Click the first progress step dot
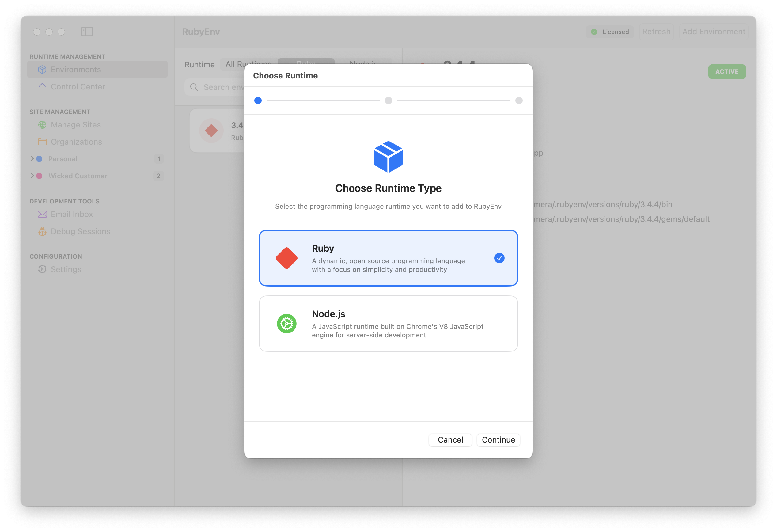The height and width of the screenshot is (532, 777). point(258,100)
